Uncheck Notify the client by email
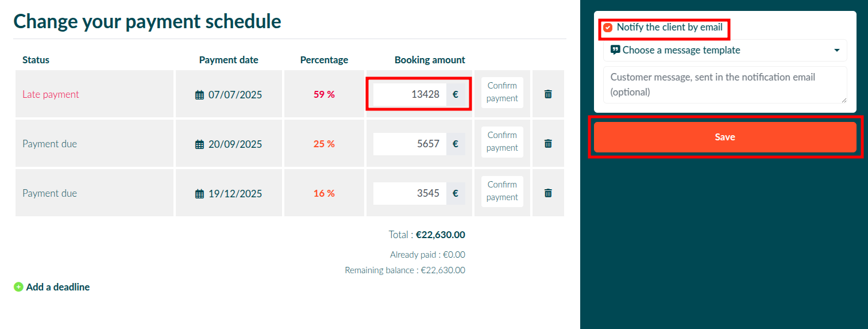This screenshot has height=329, width=868. point(608,28)
